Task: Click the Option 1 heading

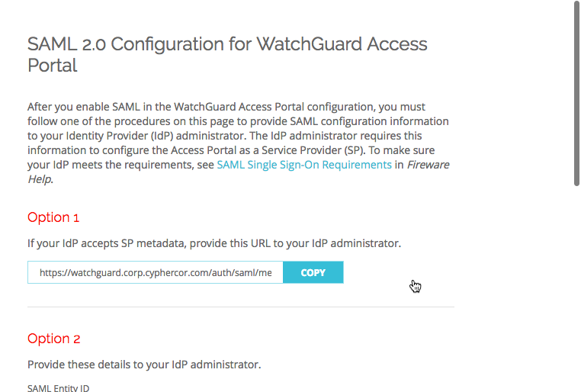Action: tap(53, 217)
